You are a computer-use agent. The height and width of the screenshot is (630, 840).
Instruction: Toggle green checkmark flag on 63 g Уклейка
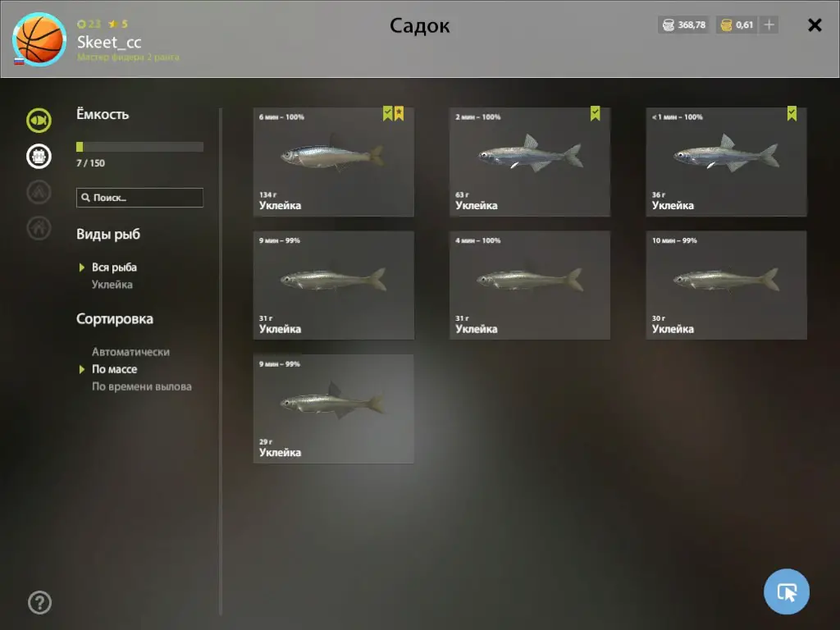[596, 113]
